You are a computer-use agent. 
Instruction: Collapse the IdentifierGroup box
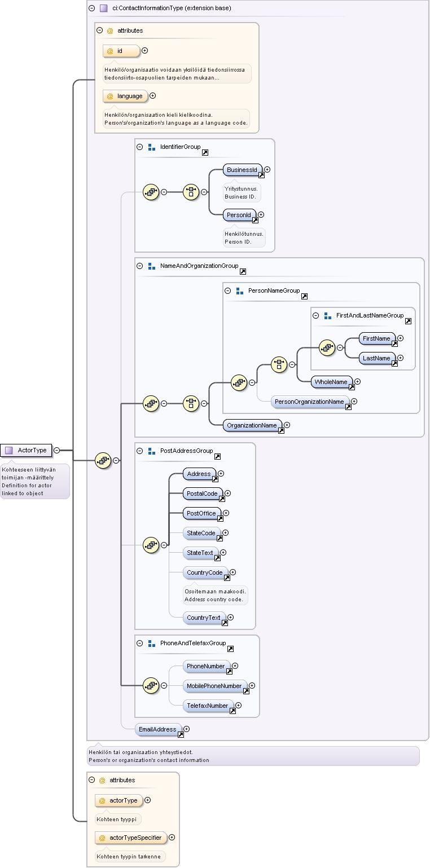[x=139, y=147]
